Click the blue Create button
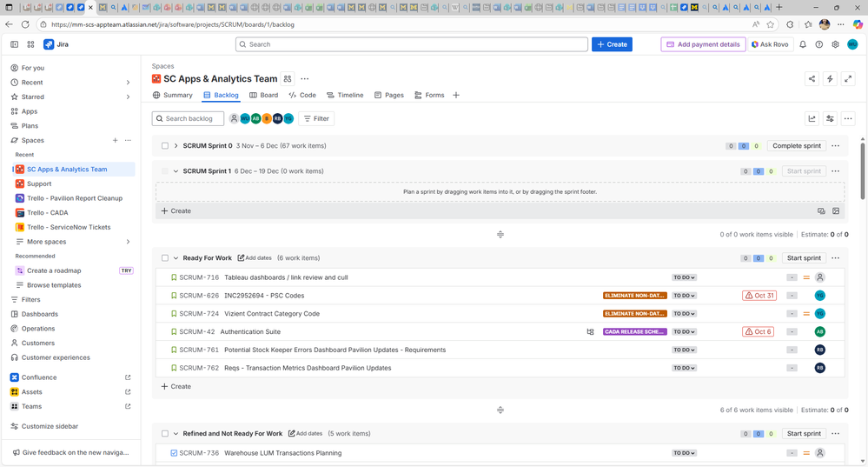The width and height of the screenshot is (868, 467). [x=612, y=44]
